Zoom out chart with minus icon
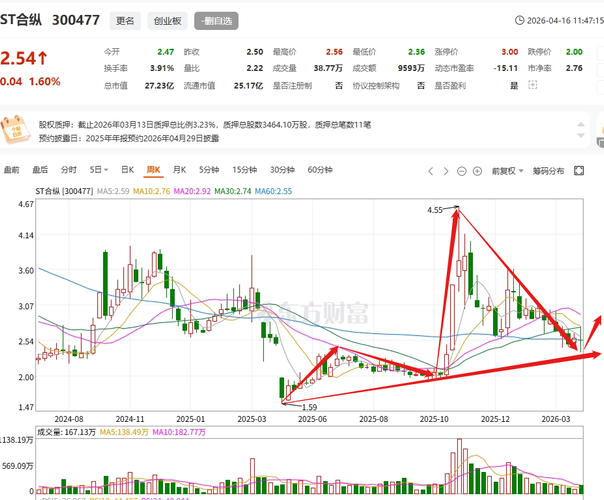The width and height of the screenshot is (604, 500). click(461, 171)
